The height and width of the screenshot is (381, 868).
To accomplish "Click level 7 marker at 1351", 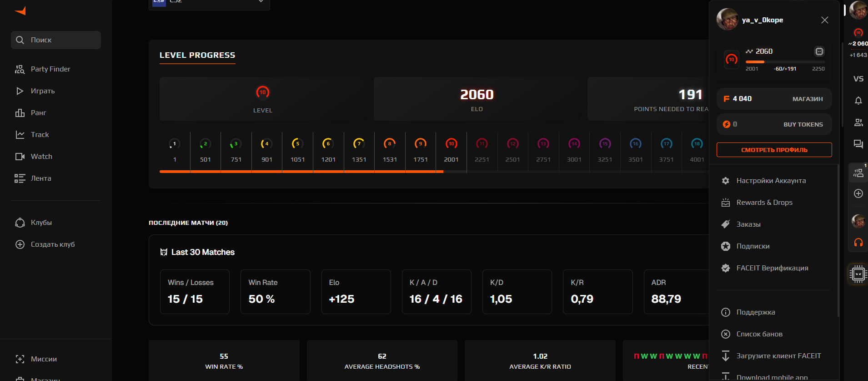I will point(359,144).
